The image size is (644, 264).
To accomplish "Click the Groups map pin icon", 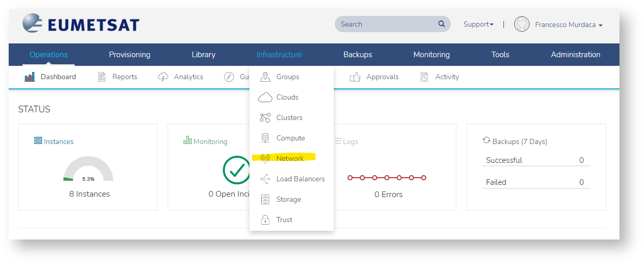I will pos(265,77).
